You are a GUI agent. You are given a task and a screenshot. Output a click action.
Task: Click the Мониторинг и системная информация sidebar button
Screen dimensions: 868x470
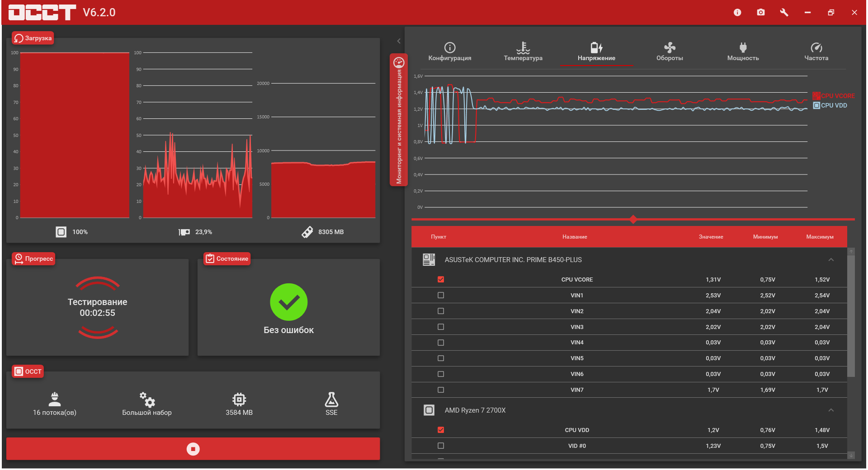click(x=399, y=120)
